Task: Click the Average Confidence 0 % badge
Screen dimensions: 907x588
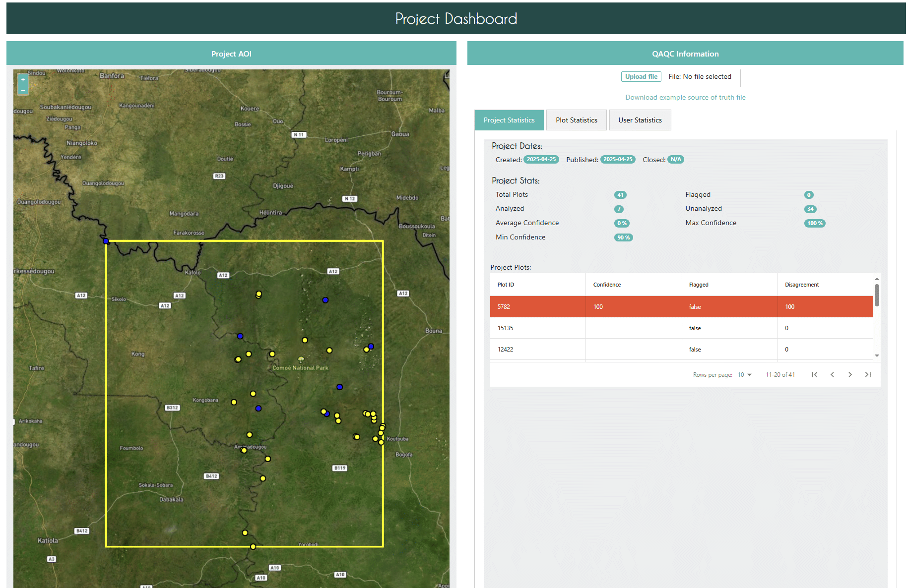Action: coord(622,224)
